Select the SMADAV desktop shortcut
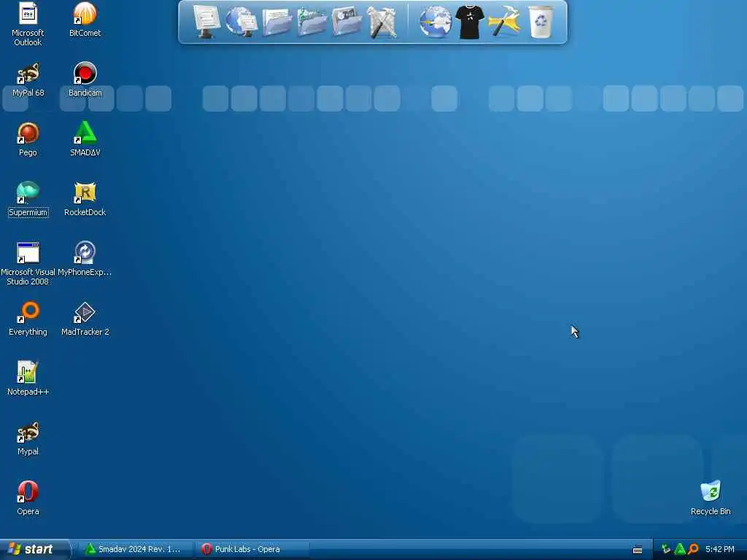The image size is (747, 560). pos(85,139)
